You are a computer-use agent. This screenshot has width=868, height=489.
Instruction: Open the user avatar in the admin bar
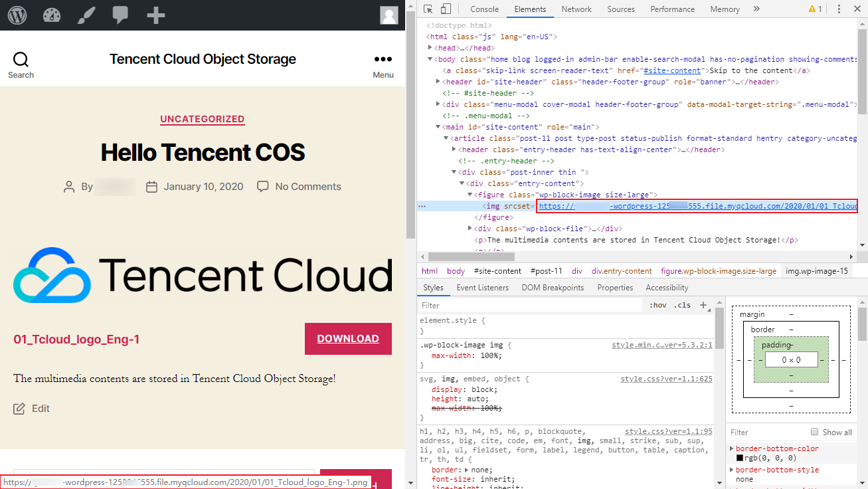389,15
